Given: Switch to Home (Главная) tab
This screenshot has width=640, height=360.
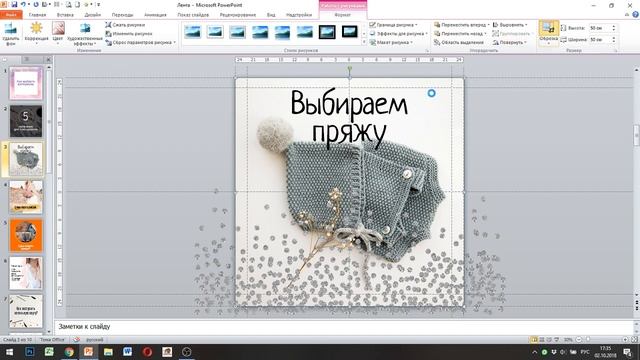Looking at the screenshot, I should [38, 15].
